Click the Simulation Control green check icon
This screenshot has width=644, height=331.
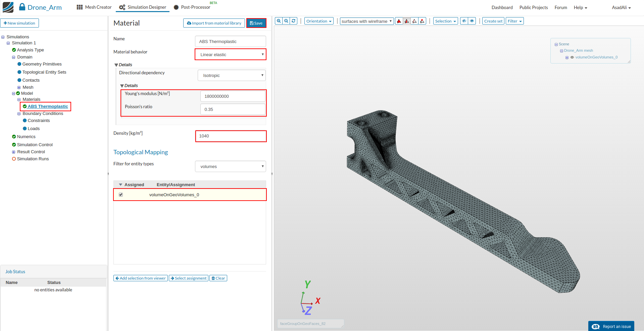pyautogui.click(x=14, y=145)
